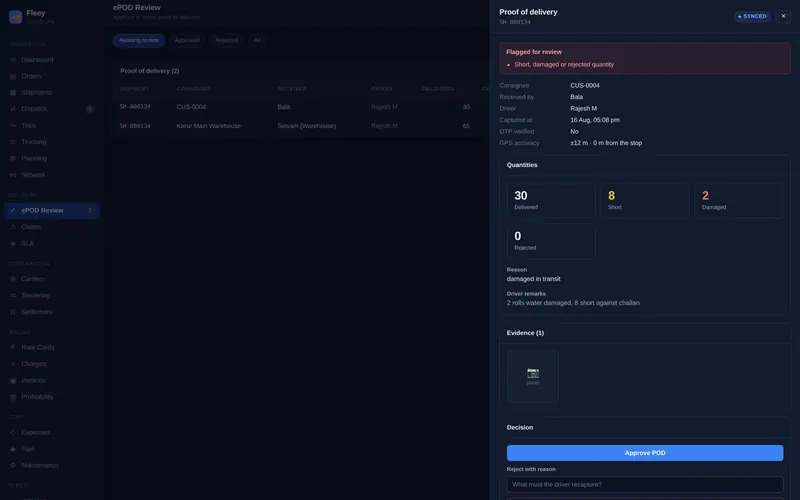Show the All filter tab
Screen dimensions: 800x500
click(257, 40)
